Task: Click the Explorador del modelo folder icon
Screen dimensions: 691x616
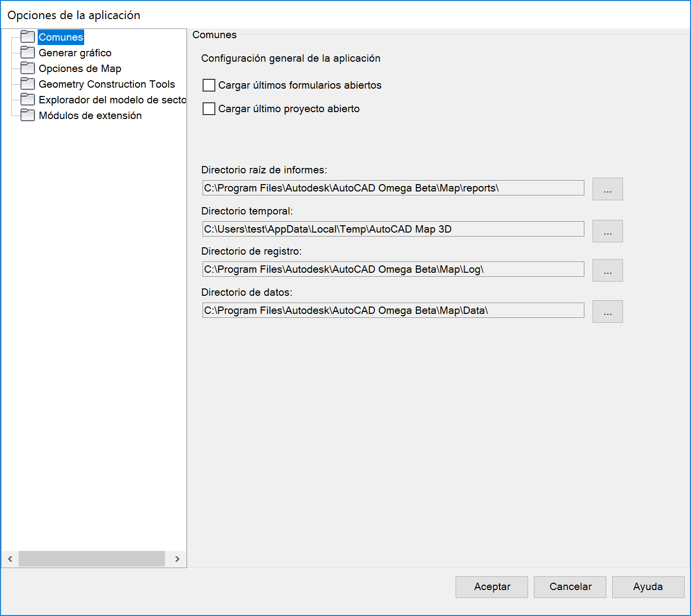Action: click(x=28, y=99)
